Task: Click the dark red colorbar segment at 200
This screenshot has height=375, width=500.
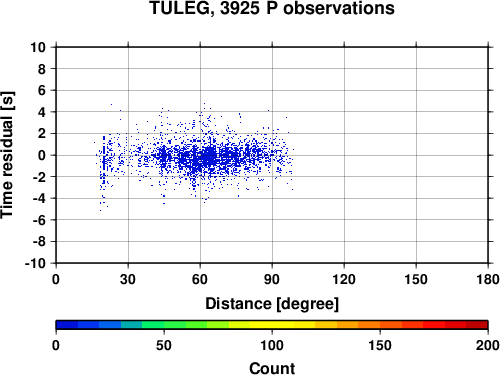Action: tap(477, 325)
